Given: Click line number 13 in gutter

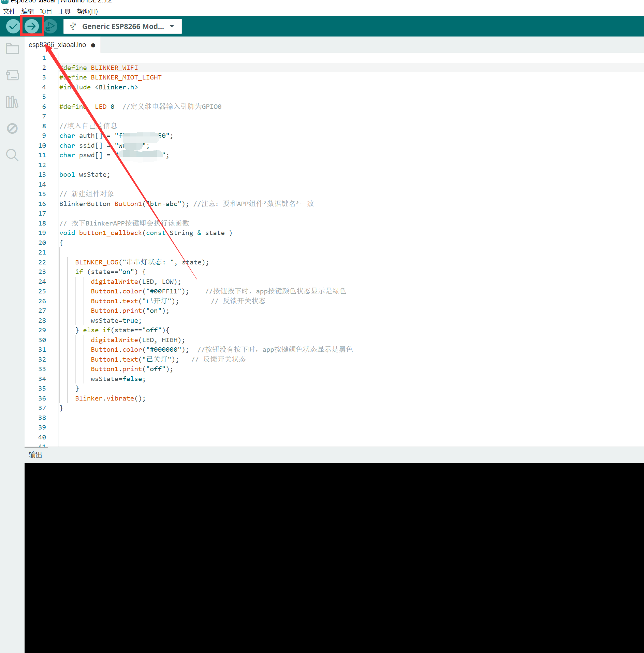Looking at the screenshot, I should 42,174.
